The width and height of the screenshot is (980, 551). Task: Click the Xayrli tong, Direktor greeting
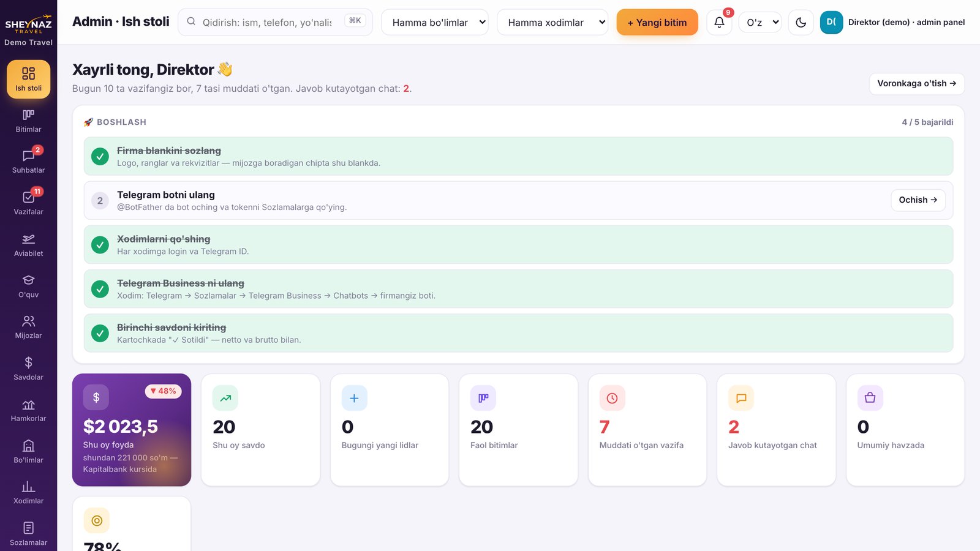153,69
